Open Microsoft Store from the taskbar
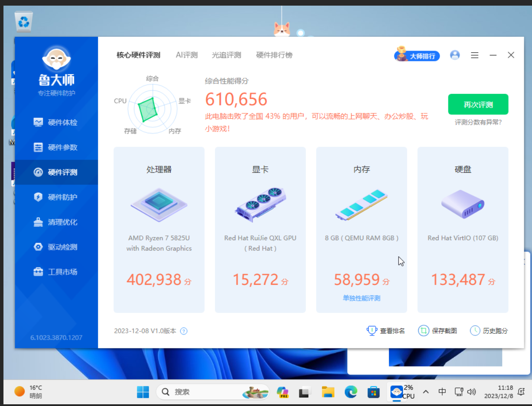Viewport: 532px width, 406px height. (373, 392)
